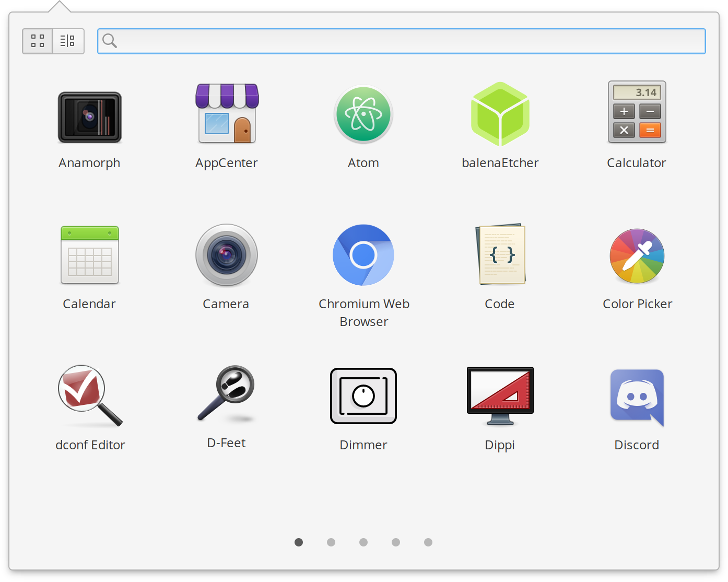
Task: Launch dconf Editor
Action: 90,395
